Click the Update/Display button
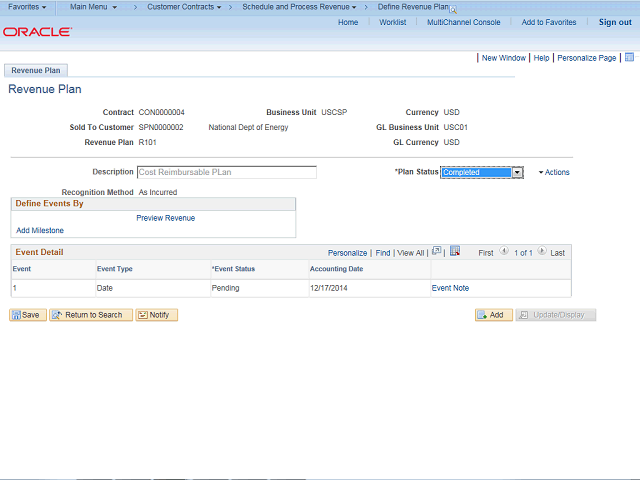 (556, 315)
